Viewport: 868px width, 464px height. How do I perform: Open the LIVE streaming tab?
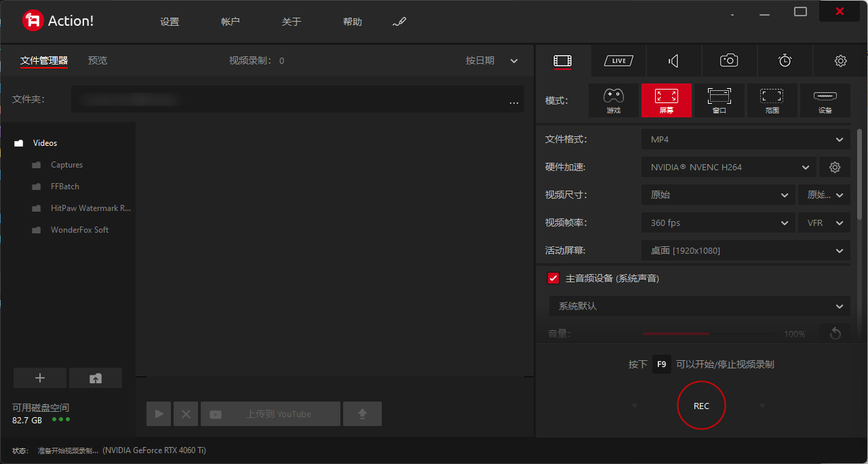click(618, 61)
